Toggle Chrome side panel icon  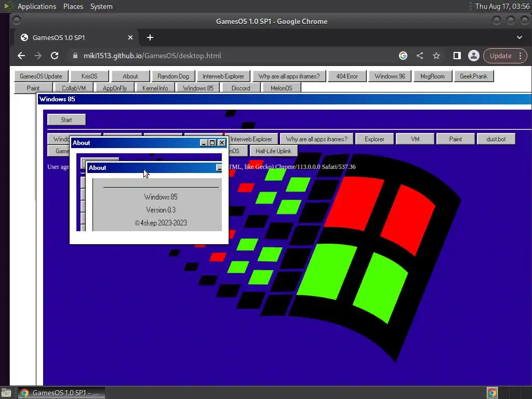(x=457, y=56)
